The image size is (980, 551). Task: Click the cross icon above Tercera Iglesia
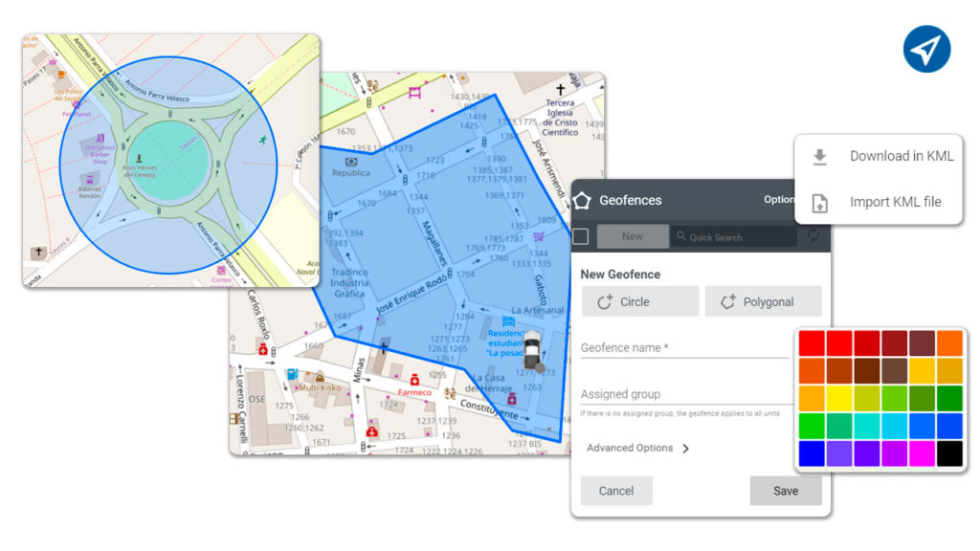point(560,89)
